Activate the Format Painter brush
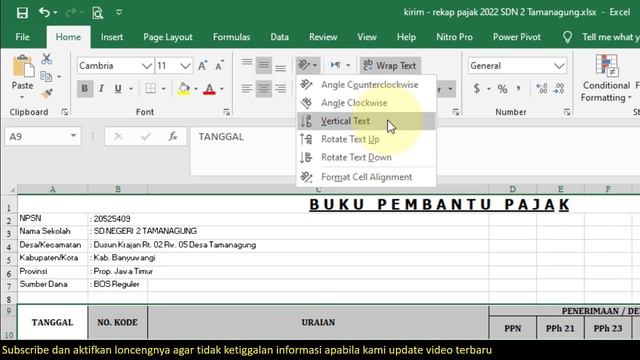 pyautogui.click(x=47, y=94)
